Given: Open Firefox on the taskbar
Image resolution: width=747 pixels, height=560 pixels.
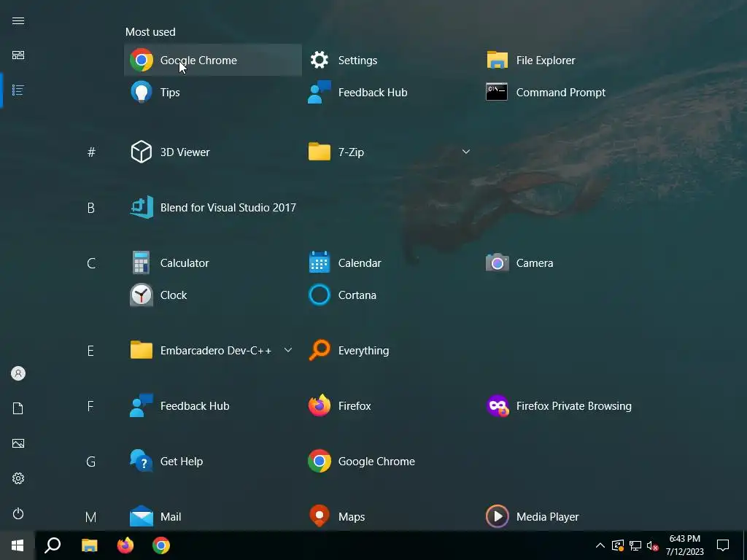Looking at the screenshot, I should click(125, 545).
